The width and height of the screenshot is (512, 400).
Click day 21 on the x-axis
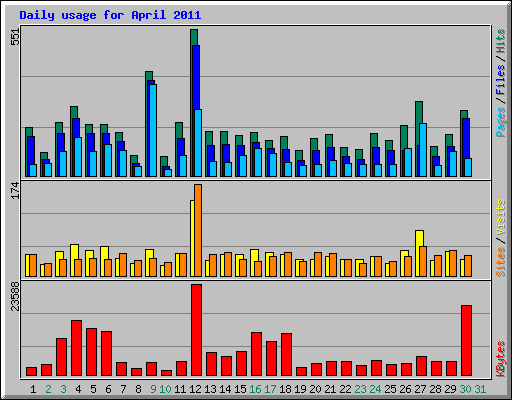tap(330, 389)
